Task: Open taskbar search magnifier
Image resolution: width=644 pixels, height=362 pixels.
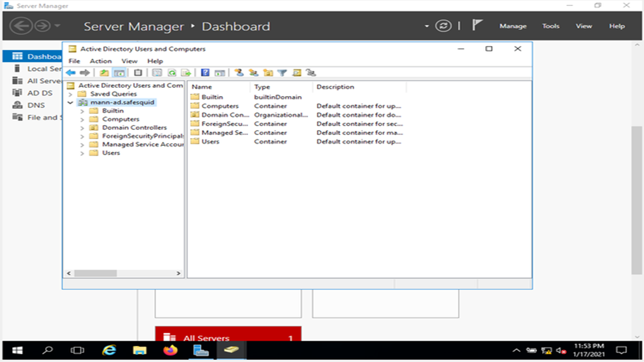Action: [x=48, y=350]
